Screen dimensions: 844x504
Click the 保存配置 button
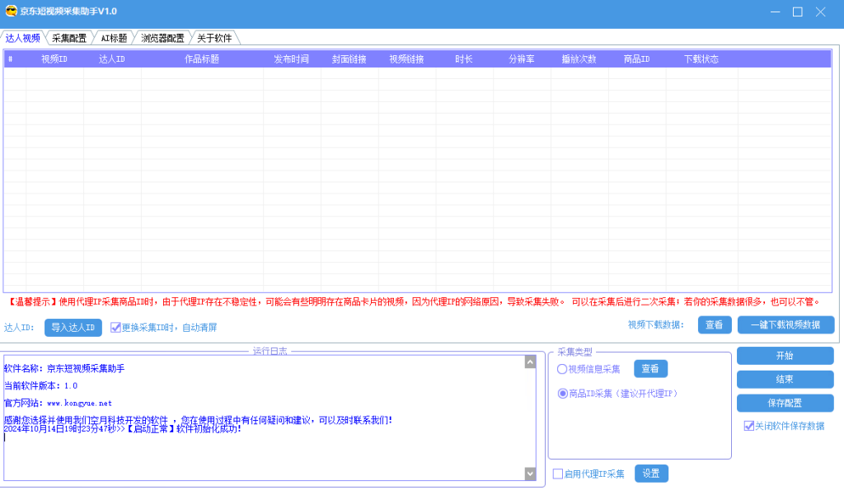[x=785, y=403]
